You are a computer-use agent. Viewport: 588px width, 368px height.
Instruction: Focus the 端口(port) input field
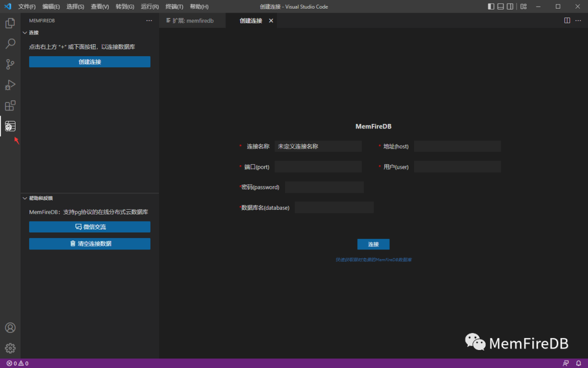tap(318, 167)
